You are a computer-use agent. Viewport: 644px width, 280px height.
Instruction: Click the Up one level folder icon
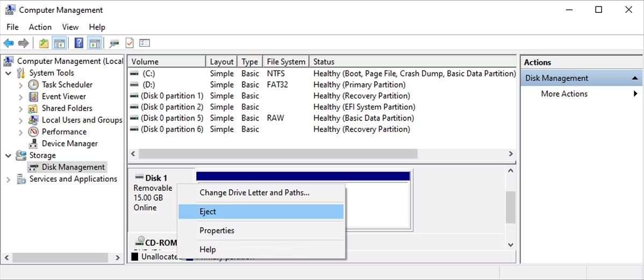(x=44, y=42)
